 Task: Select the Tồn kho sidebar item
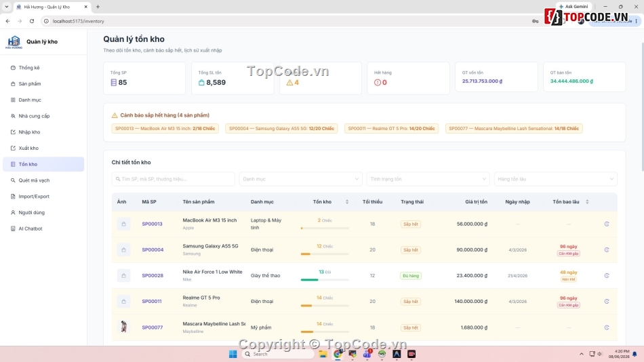coord(43,164)
